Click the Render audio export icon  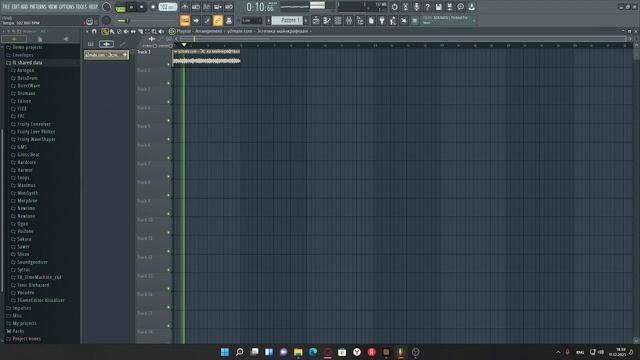coord(449,7)
